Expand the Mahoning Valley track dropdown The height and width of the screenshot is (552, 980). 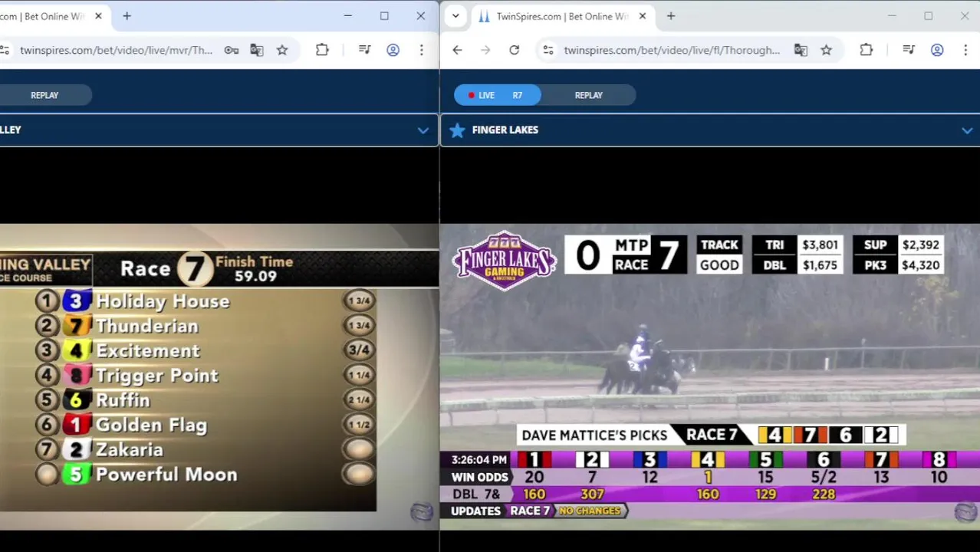[x=423, y=130]
